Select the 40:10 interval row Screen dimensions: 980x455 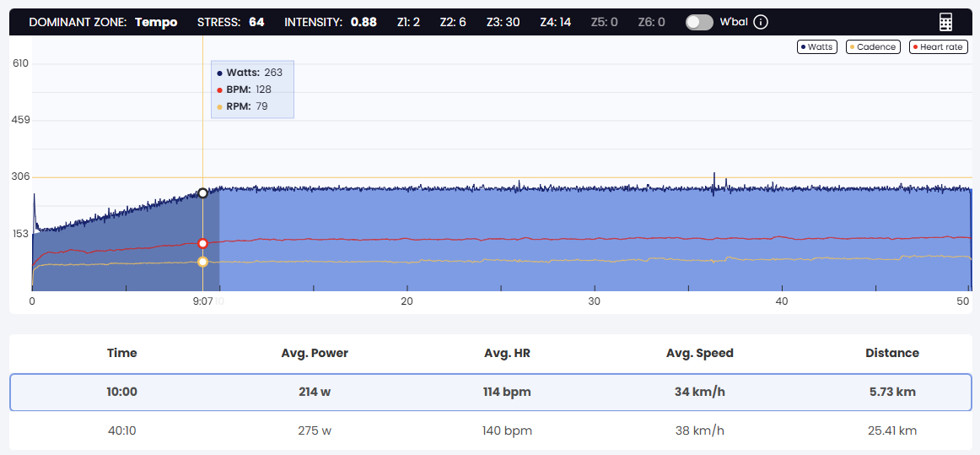tap(490, 431)
